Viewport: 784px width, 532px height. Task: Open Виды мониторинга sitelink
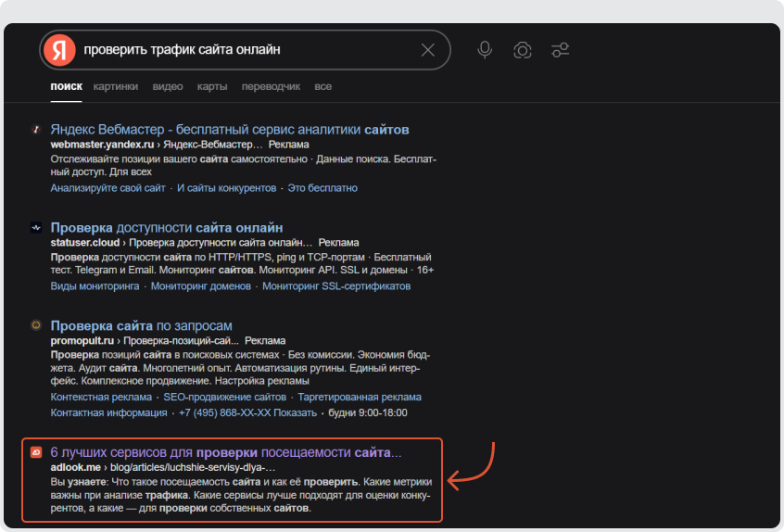[x=95, y=286]
